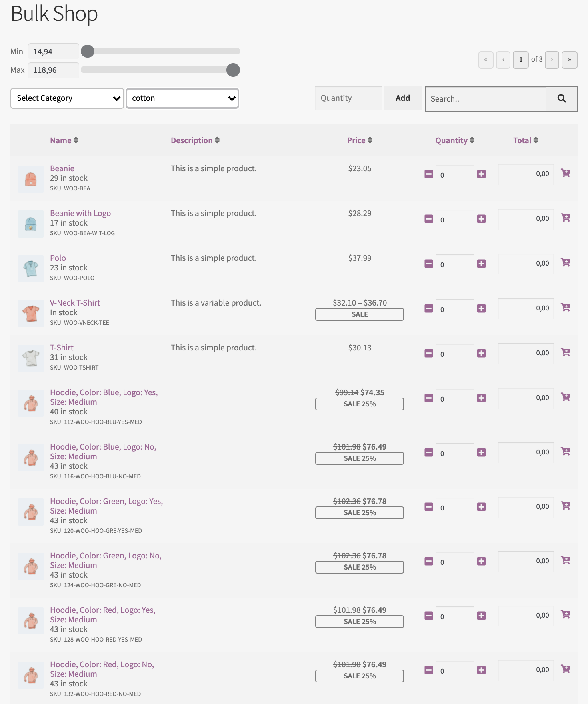Increase quantity for Beanie with Logo
588x704 pixels.
point(481,219)
